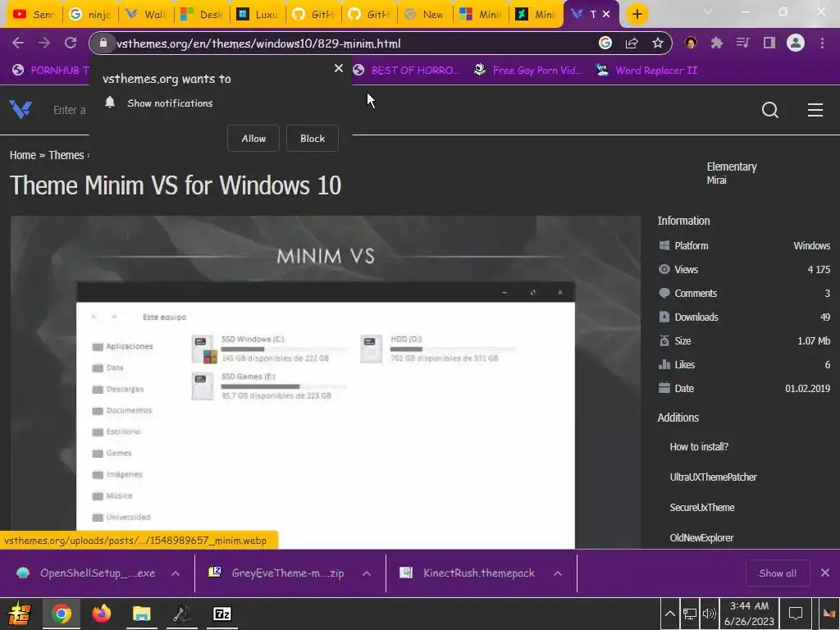Viewport: 840px width, 630px height.
Task: Click the VSThemes site logo
Action: (x=21, y=110)
